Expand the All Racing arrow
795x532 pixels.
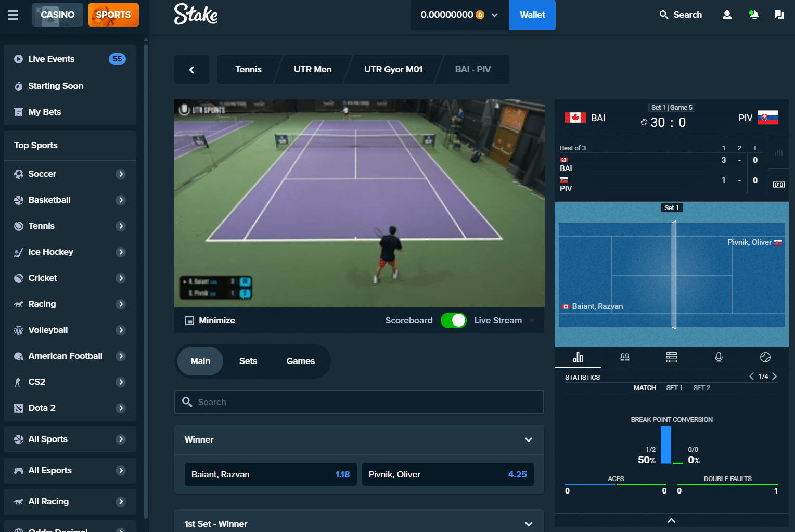click(121, 501)
